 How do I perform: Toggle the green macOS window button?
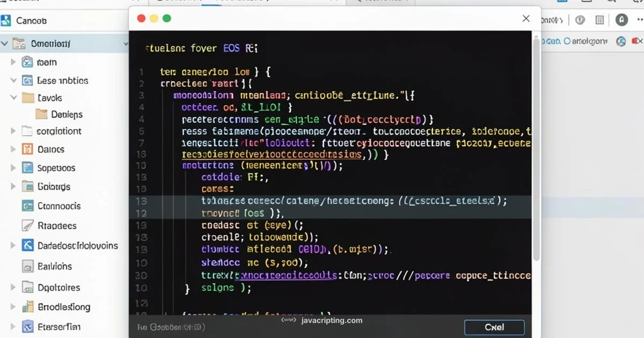tap(167, 18)
